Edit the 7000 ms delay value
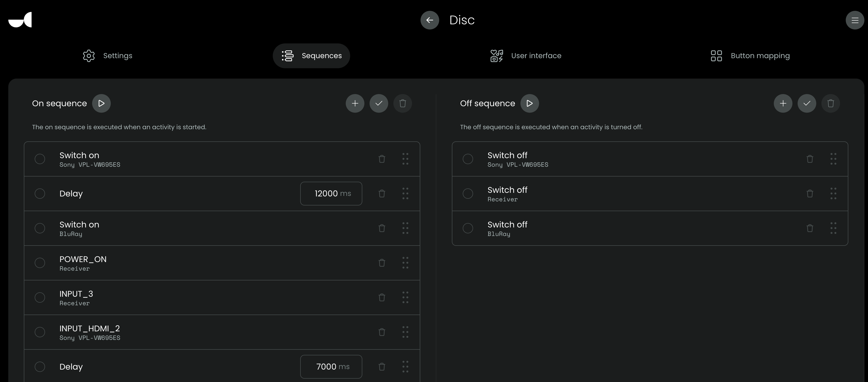Image resolution: width=868 pixels, height=382 pixels. [x=331, y=367]
